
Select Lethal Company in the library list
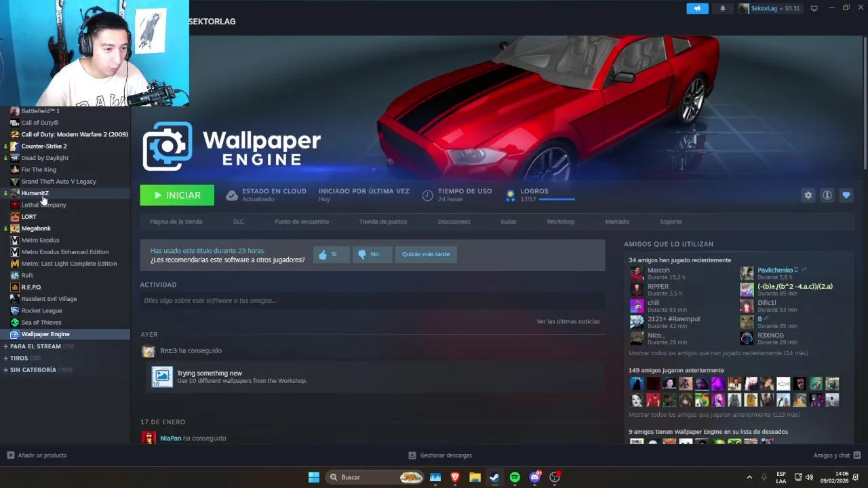point(43,205)
